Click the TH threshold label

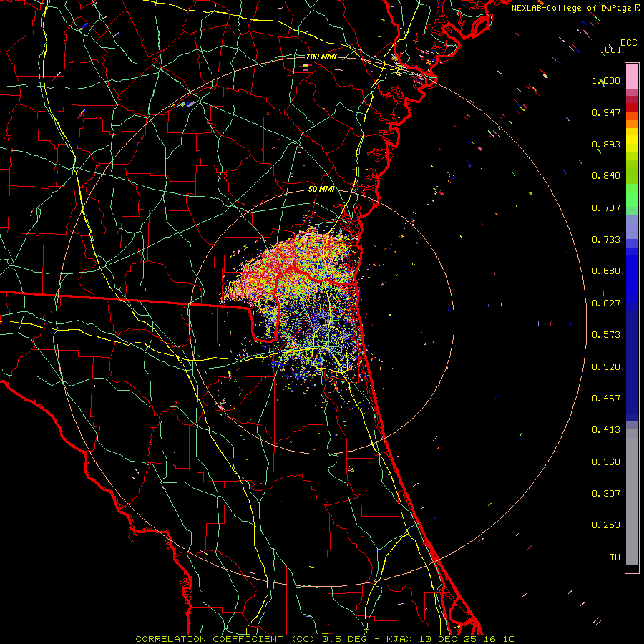[615, 557]
